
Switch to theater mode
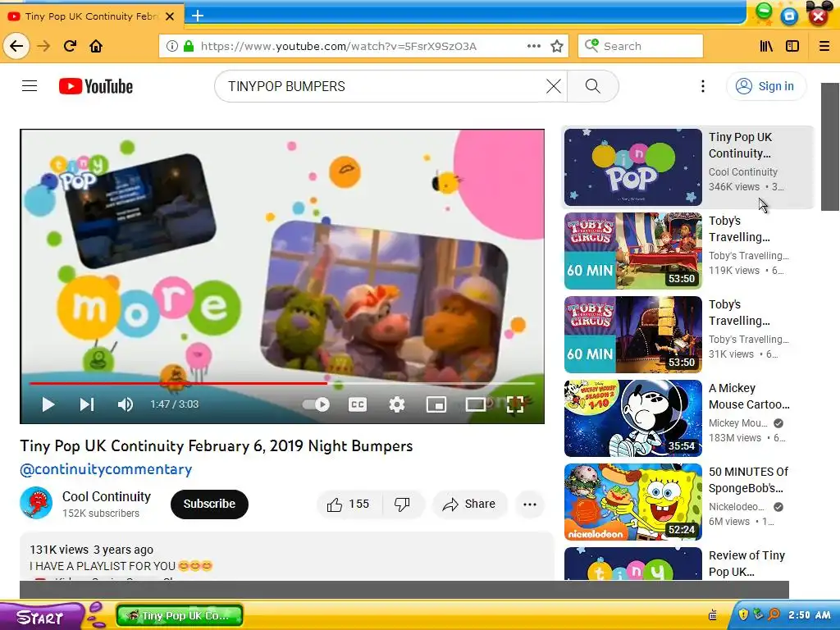(x=475, y=404)
